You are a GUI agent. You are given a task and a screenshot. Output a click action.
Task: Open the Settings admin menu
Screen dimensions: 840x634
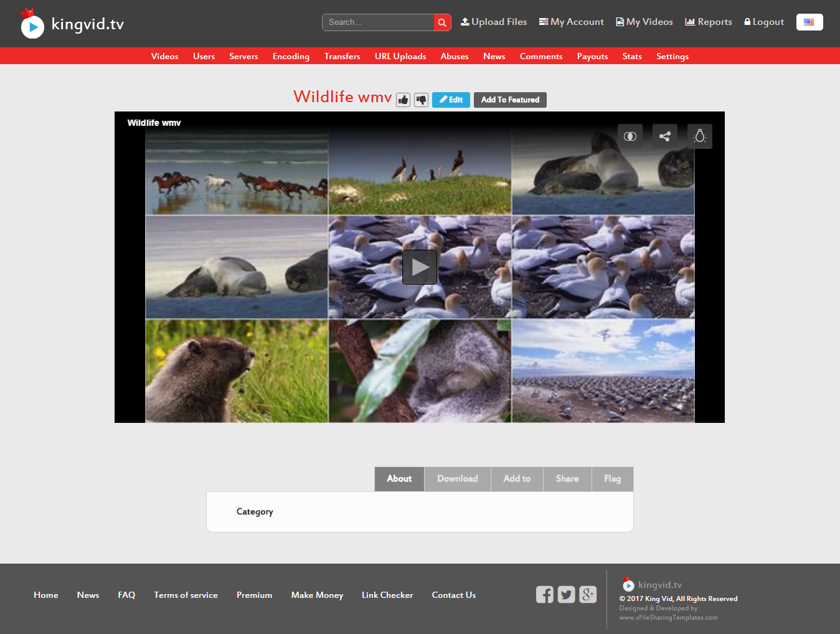672,56
